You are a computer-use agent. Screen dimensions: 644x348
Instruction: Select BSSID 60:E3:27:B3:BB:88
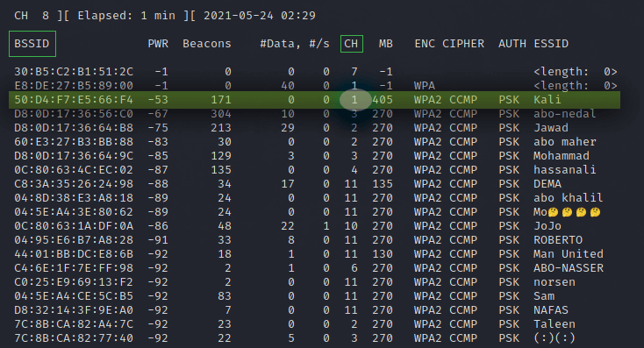pos(74,142)
